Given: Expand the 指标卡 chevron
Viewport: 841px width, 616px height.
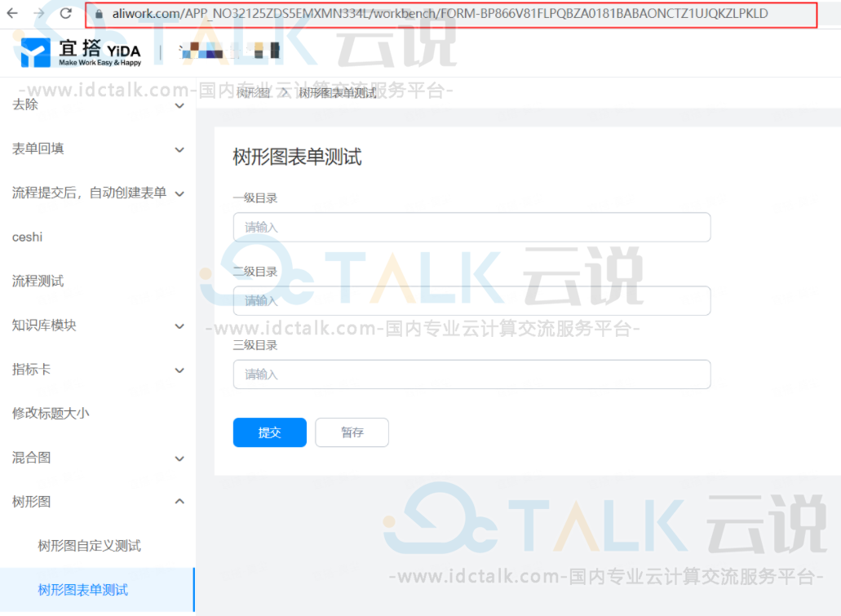Looking at the screenshot, I should pos(179,370).
